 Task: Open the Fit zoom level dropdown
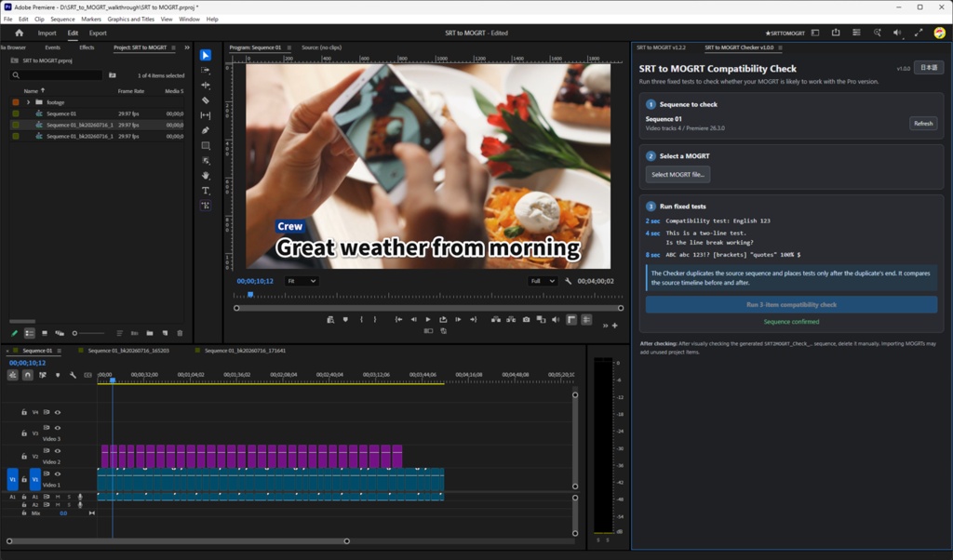[x=302, y=281]
